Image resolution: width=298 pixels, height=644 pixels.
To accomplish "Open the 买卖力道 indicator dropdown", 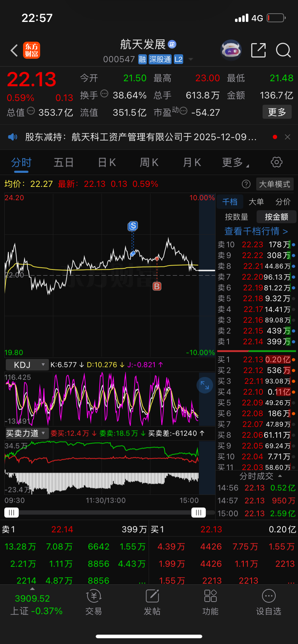I will point(27,433).
